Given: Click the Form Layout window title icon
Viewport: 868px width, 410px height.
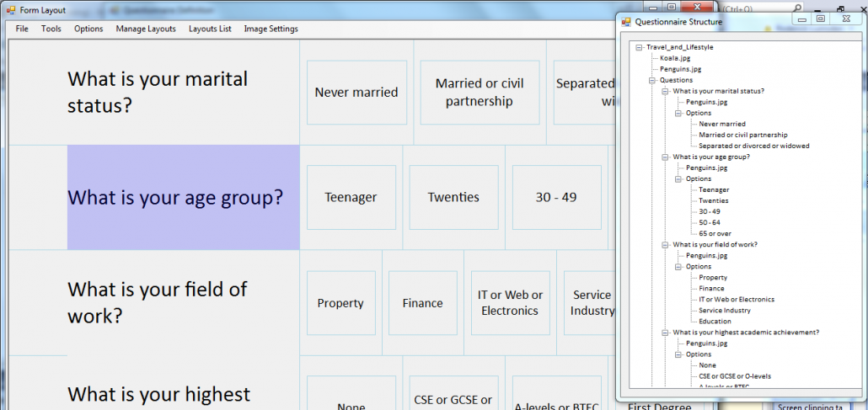Looking at the screenshot, I should pos(10,9).
